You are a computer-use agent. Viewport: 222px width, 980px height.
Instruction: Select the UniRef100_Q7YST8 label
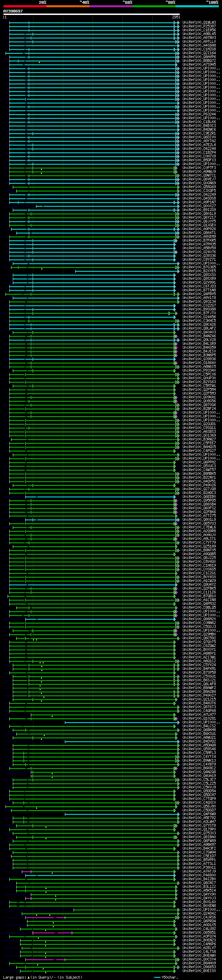199,826
